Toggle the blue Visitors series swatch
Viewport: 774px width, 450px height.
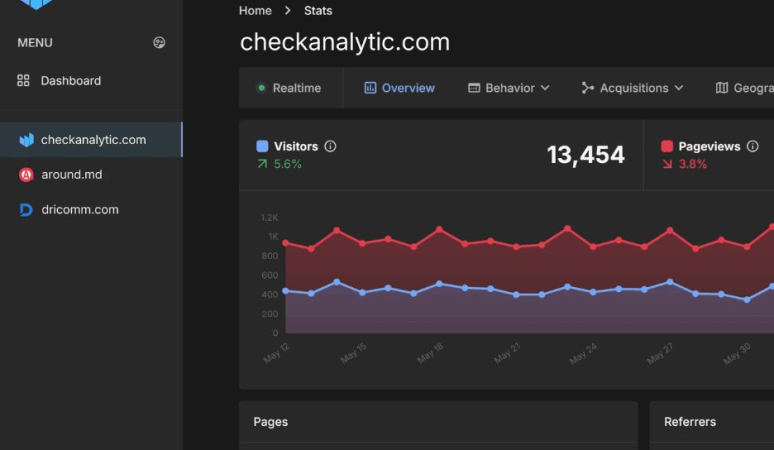click(x=262, y=146)
